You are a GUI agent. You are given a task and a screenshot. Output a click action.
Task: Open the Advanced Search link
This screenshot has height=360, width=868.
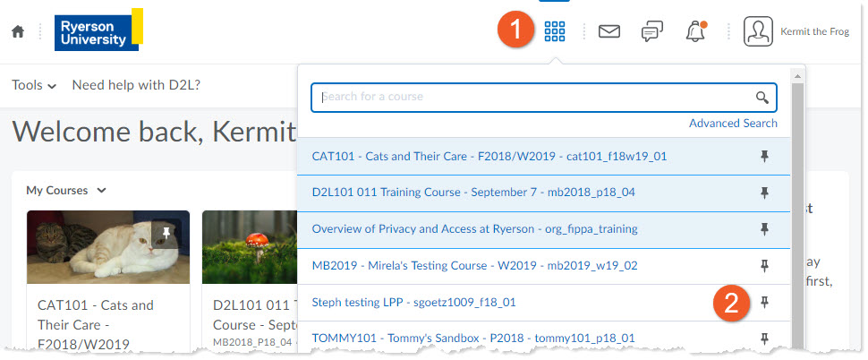[733, 123]
